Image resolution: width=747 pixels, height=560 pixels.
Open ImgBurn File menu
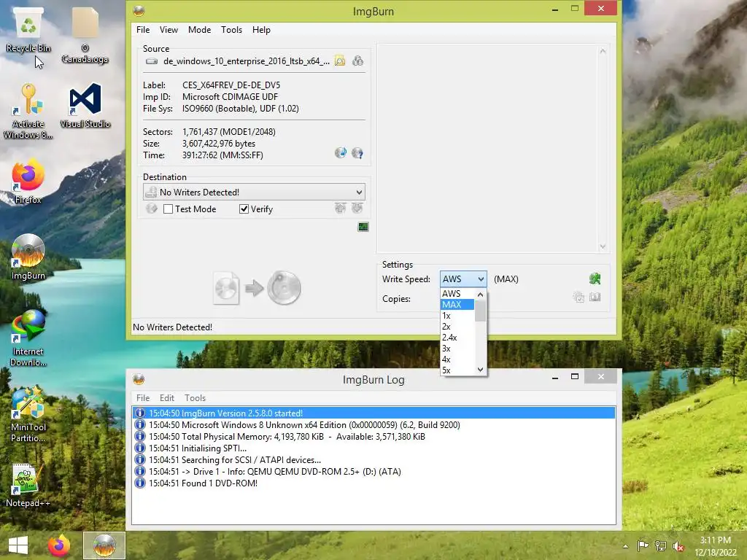click(x=143, y=29)
